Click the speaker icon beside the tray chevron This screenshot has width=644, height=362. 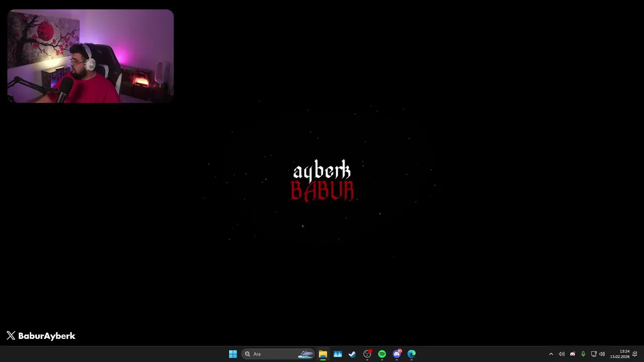click(x=561, y=354)
